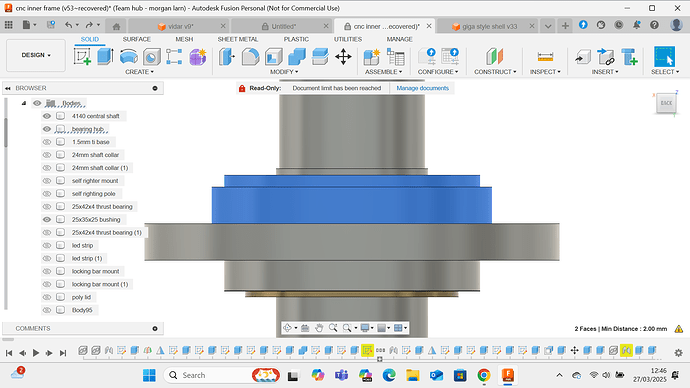The image size is (690, 388).
Task: Switch to the vidar v9 document tab
Action: [180, 26]
